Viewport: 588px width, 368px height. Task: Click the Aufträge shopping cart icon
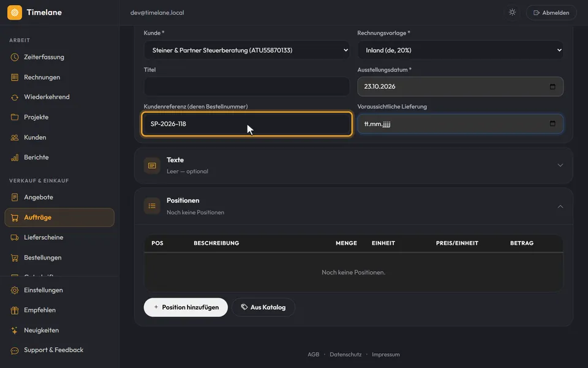(x=15, y=217)
